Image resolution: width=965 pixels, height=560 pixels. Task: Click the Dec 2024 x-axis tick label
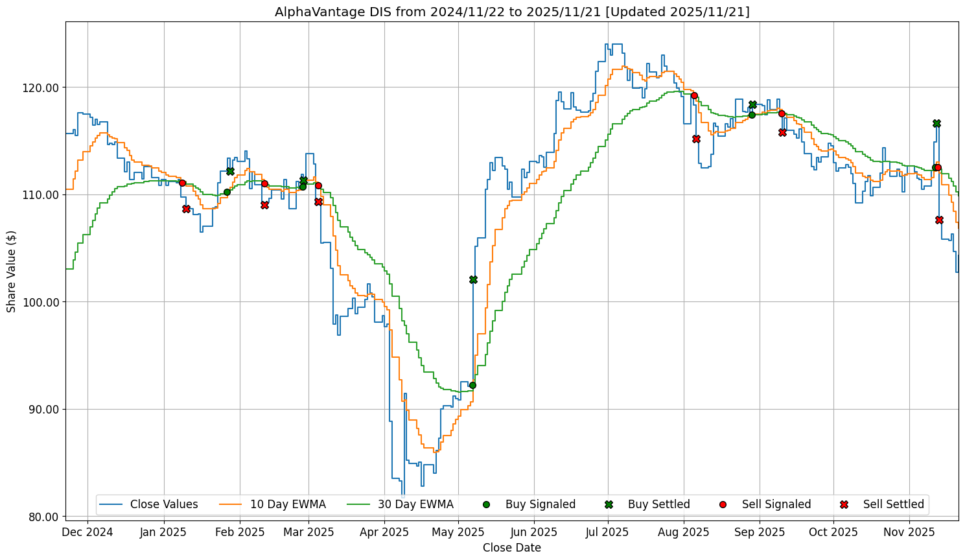point(87,532)
